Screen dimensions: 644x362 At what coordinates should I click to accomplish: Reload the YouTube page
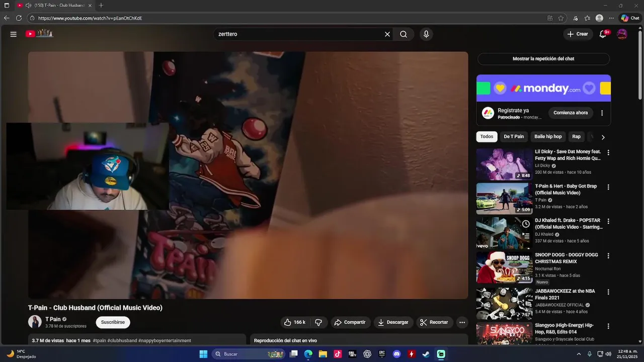click(19, 18)
